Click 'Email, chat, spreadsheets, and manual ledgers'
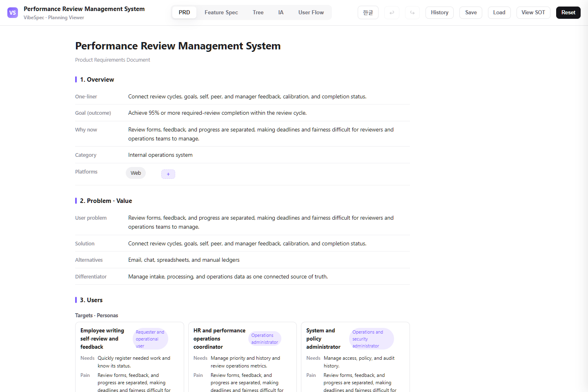The height and width of the screenshot is (392, 588). [x=184, y=260]
